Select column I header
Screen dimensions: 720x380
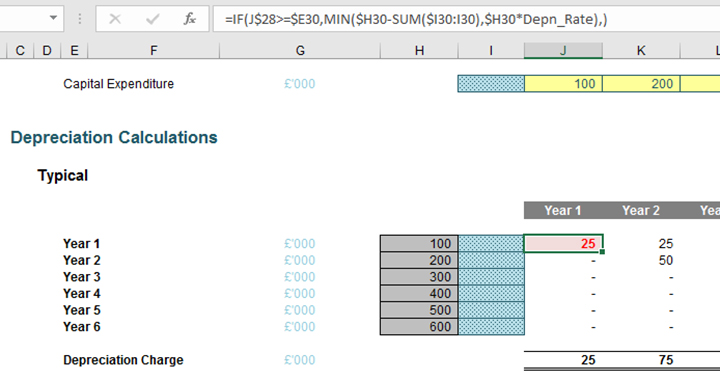click(491, 50)
